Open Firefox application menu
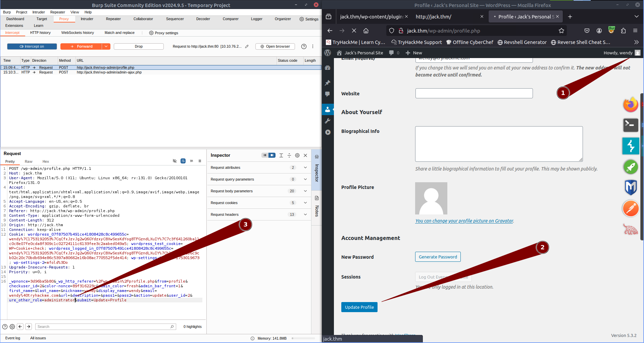This screenshot has width=644, height=343. [x=635, y=31]
